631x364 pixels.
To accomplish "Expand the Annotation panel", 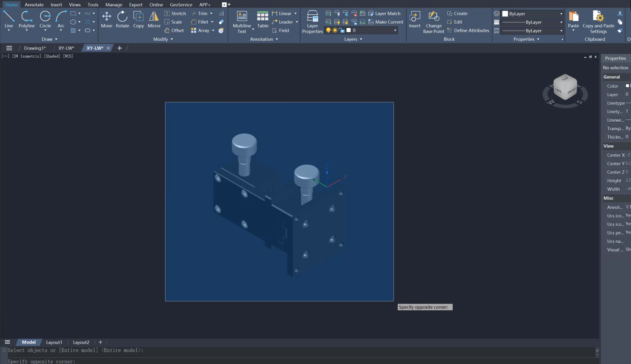I will tap(264, 39).
